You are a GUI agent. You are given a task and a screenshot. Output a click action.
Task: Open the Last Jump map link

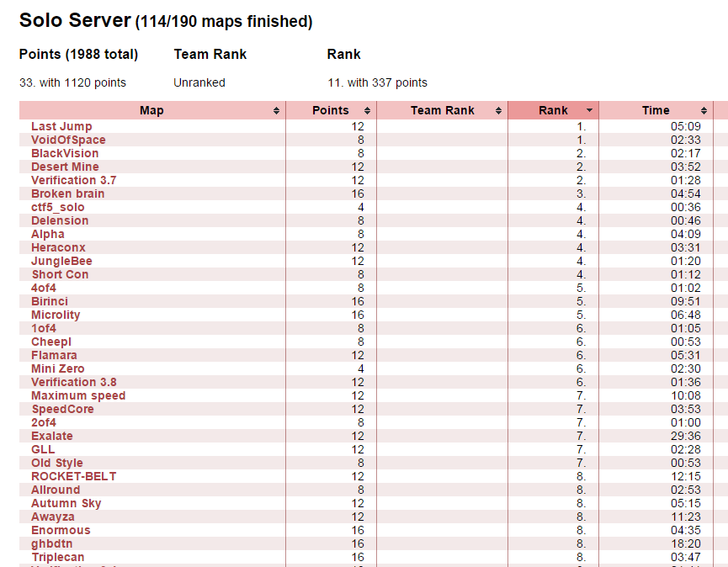[x=61, y=126]
